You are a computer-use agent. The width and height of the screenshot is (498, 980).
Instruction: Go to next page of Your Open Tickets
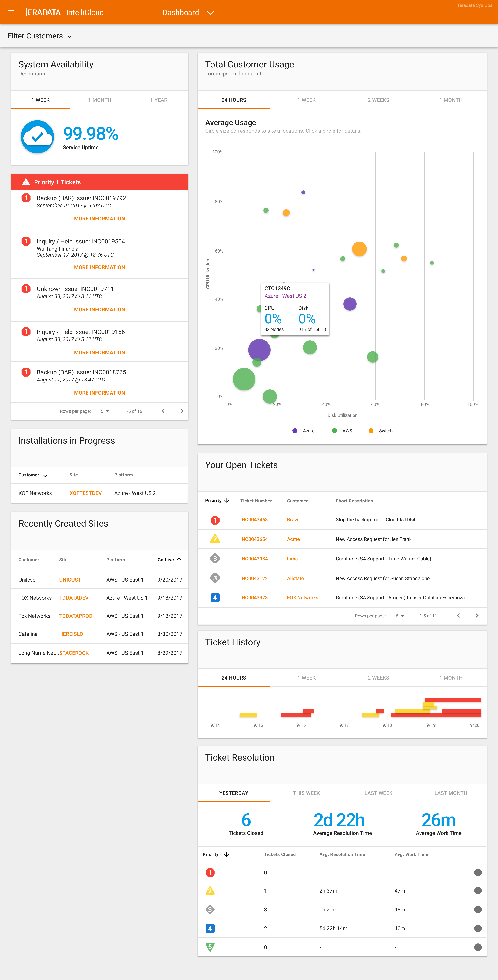pos(477,616)
